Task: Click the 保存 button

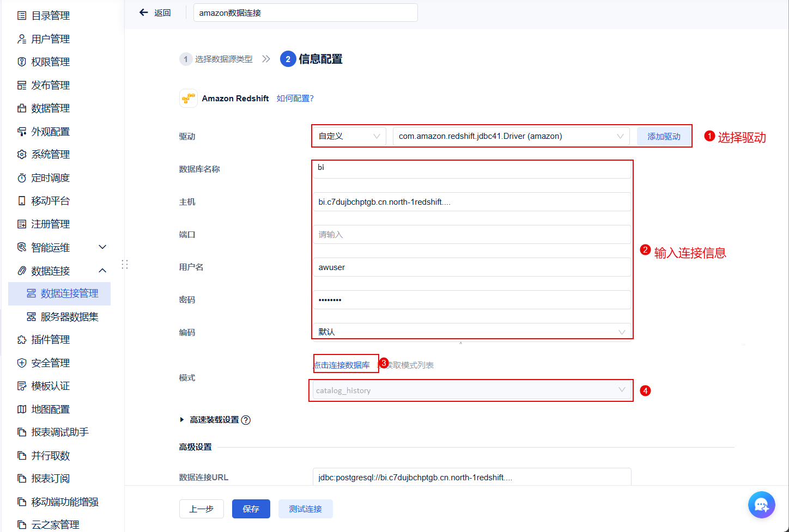Action: 251,509
